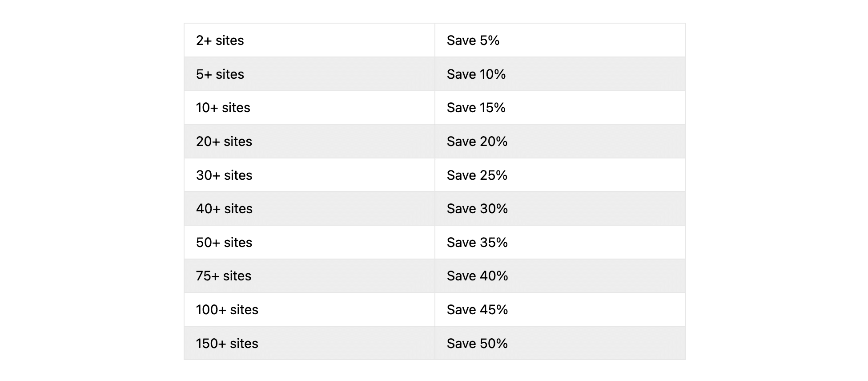The height and width of the screenshot is (381, 868).
Task: Click the "20+ sites" row label
Action: point(224,142)
